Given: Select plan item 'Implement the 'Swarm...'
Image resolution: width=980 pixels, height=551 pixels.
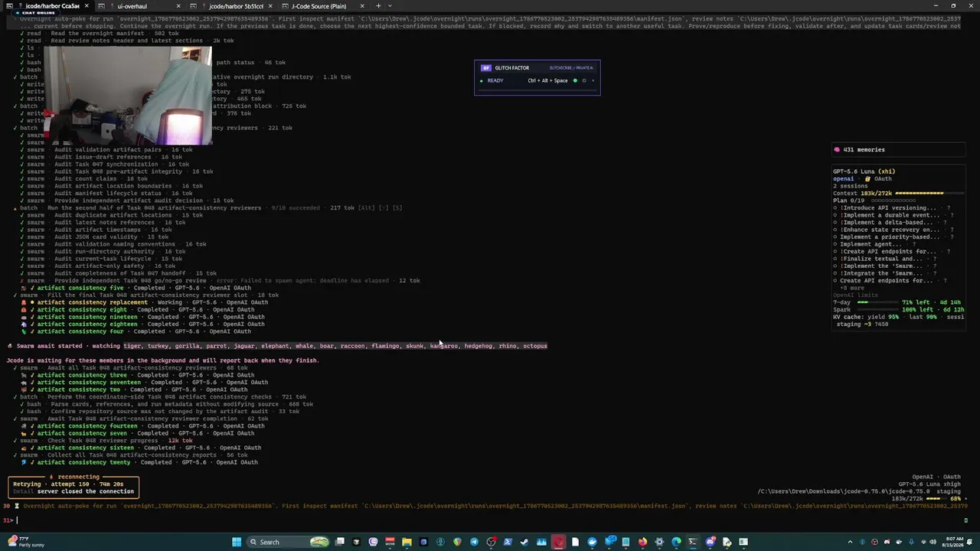Looking at the screenshot, I should [x=887, y=266].
